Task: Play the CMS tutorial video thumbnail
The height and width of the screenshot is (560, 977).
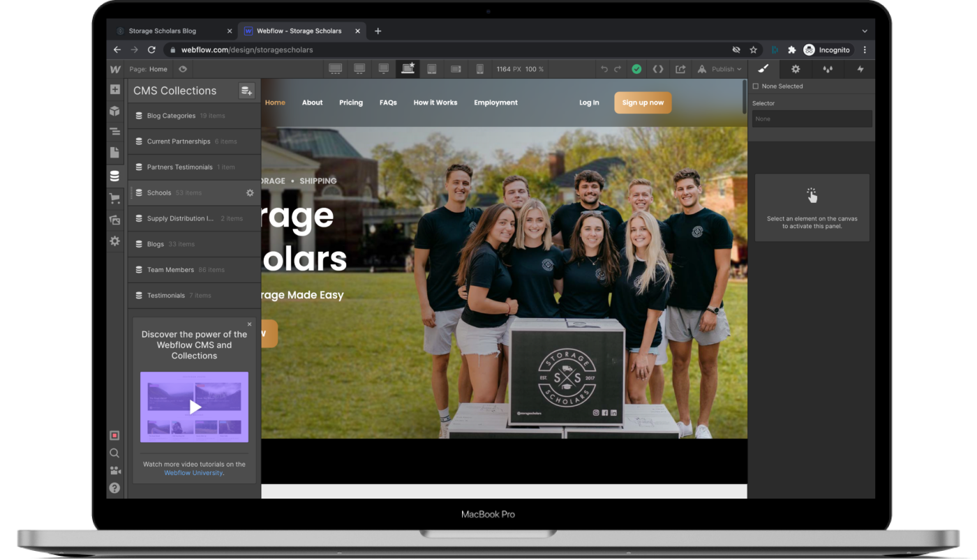Action: pos(195,407)
